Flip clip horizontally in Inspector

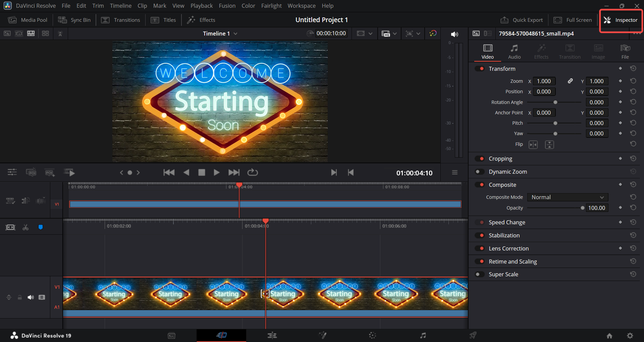point(533,144)
